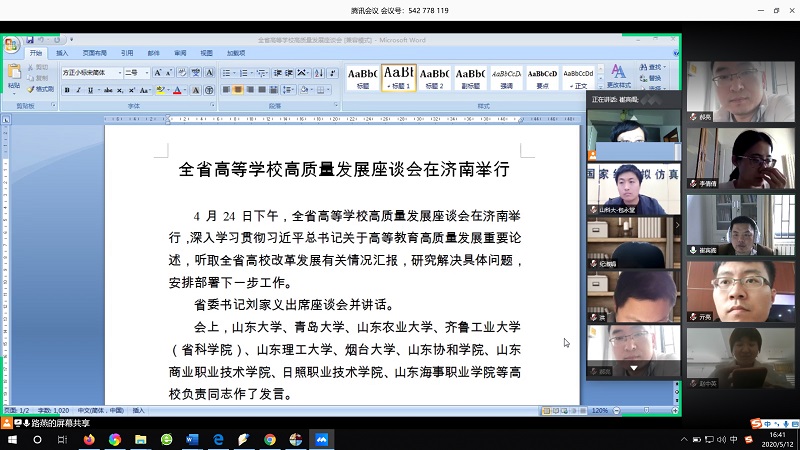Open the Page Layout (页面布局) tab

coord(95,53)
